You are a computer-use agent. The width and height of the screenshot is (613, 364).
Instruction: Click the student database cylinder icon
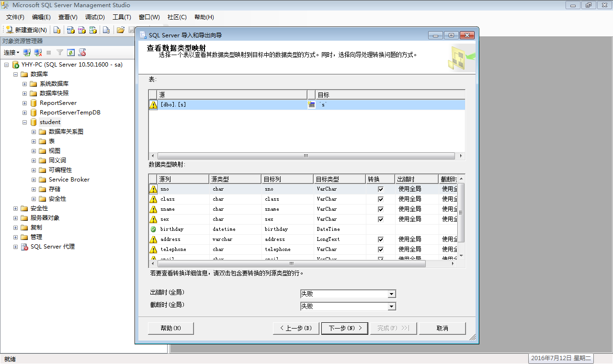click(x=34, y=122)
